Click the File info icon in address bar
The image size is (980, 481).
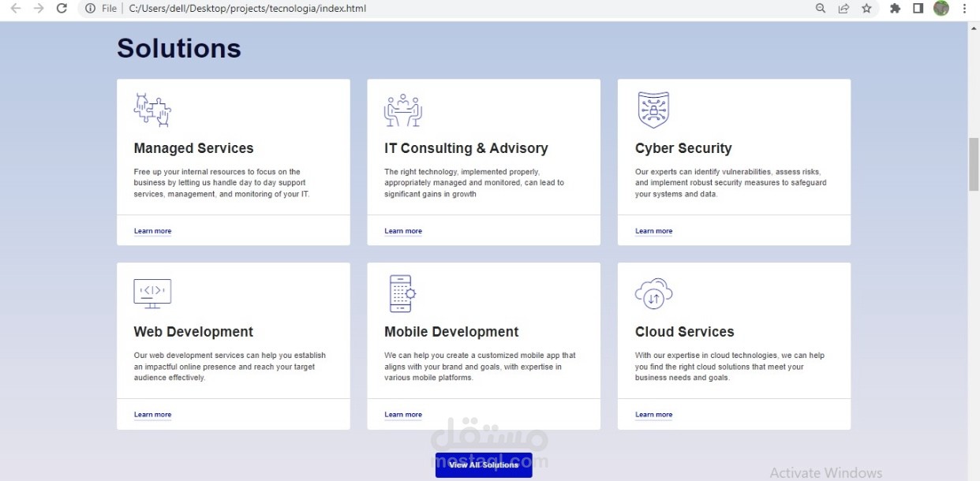(x=90, y=9)
